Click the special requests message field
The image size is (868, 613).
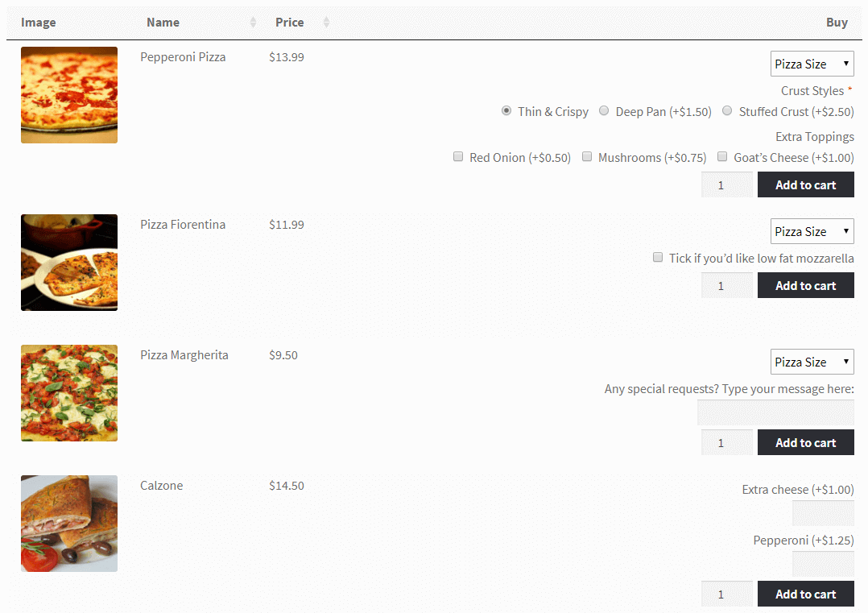[x=775, y=412]
